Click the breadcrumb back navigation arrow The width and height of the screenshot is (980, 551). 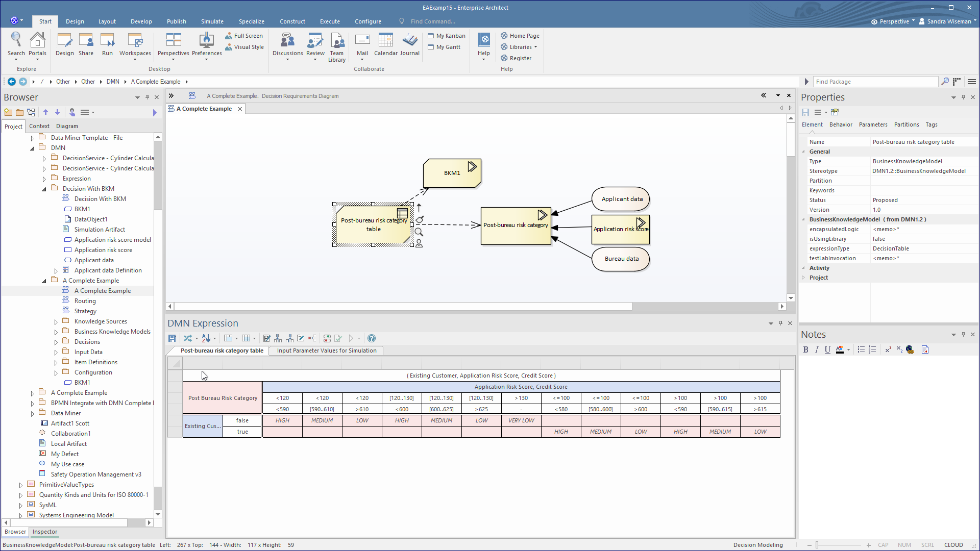(x=11, y=82)
